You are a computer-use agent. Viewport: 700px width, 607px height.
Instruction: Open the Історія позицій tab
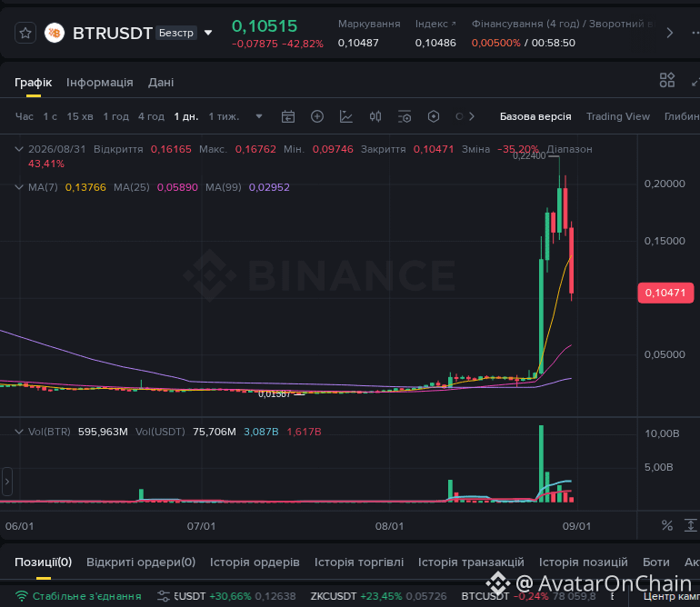tap(583, 562)
